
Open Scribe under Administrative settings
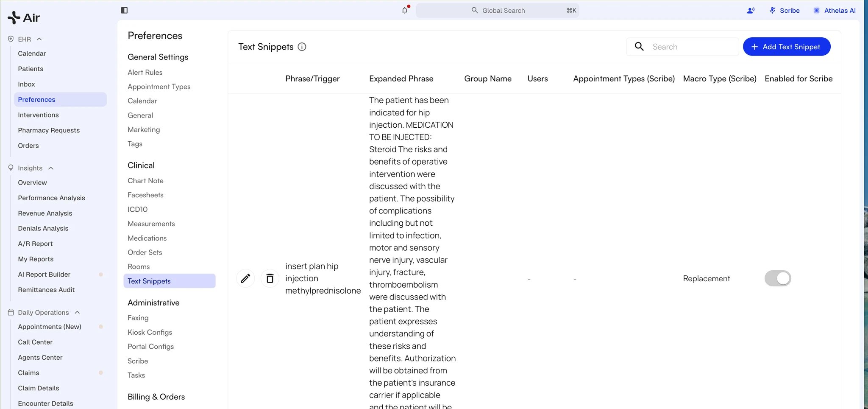point(138,361)
